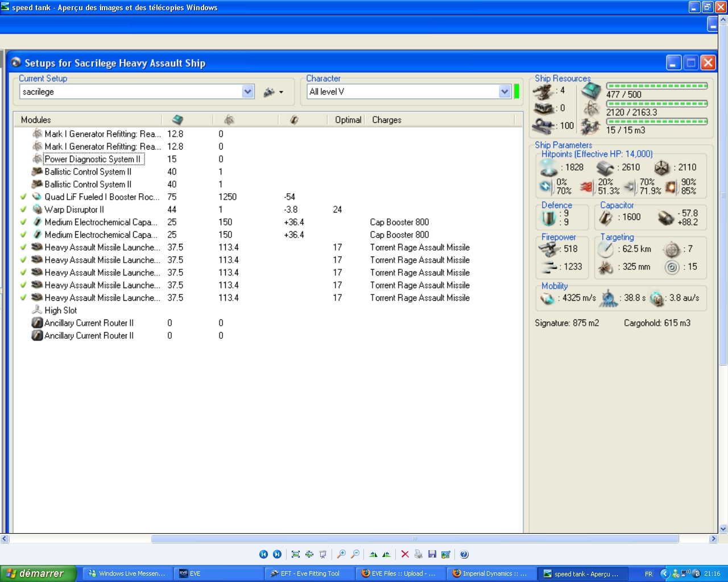Switch to Windows Live Messenger in taskbar
The width and height of the screenshot is (728, 582).
tap(127, 573)
